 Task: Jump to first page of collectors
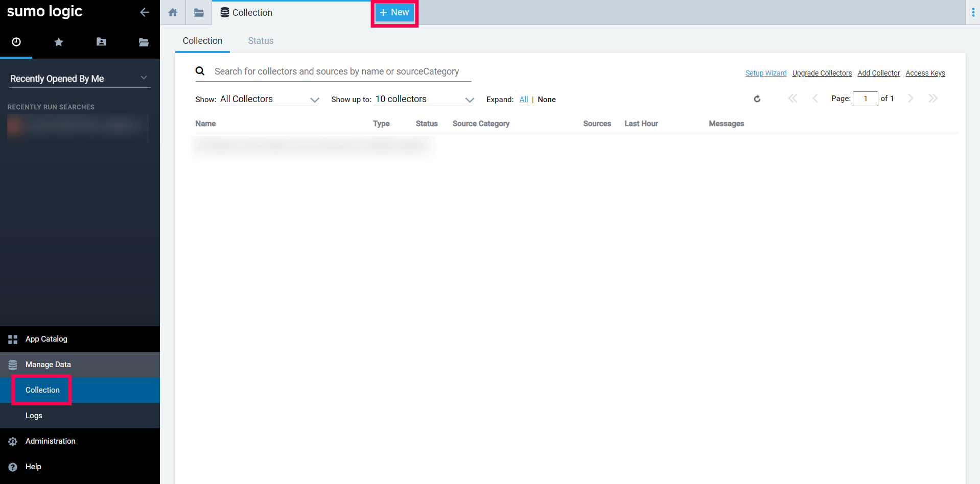pos(792,99)
